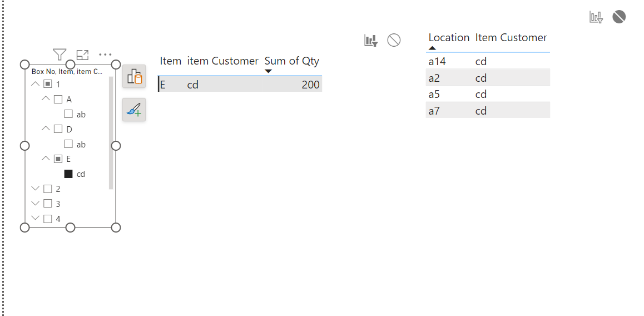Collapse the Item A node
The height and width of the screenshot is (316, 644).
[46, 98]
